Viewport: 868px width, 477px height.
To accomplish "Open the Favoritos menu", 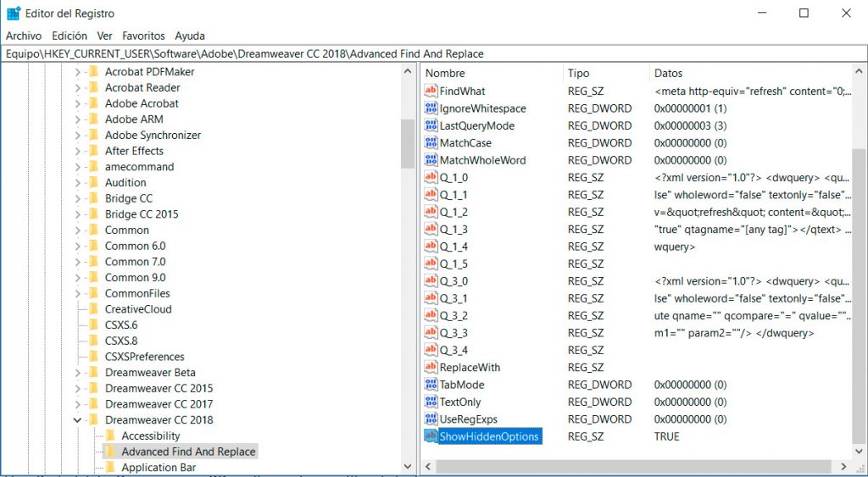I will 143,36.
